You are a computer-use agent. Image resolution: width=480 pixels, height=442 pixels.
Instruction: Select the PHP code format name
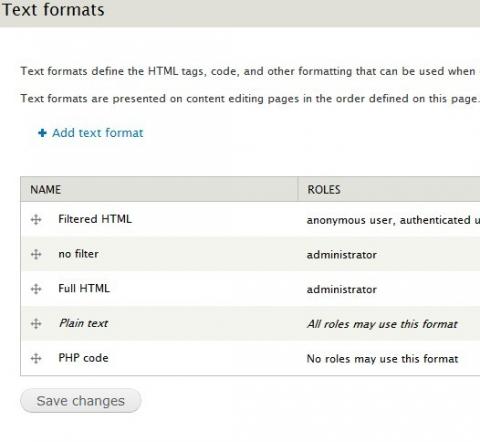83,358
